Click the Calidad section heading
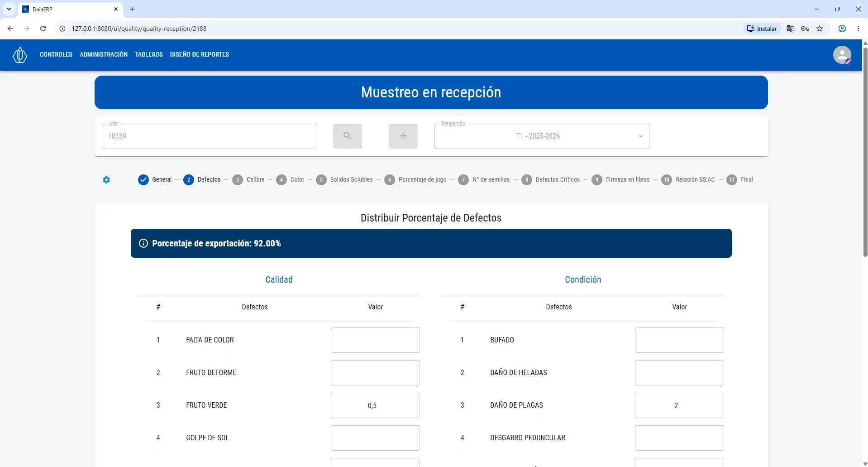The image size is (868, 467). pyautogui.click(x=279, y=279)
